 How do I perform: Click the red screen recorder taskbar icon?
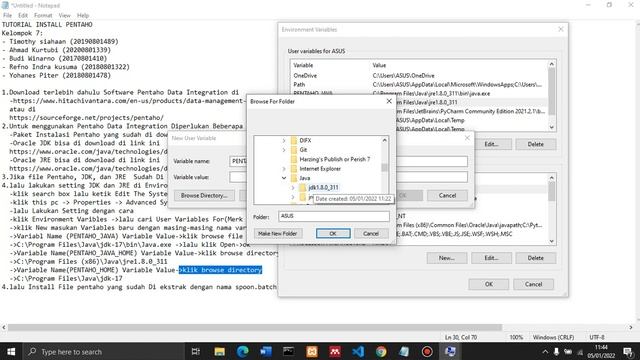427,351
